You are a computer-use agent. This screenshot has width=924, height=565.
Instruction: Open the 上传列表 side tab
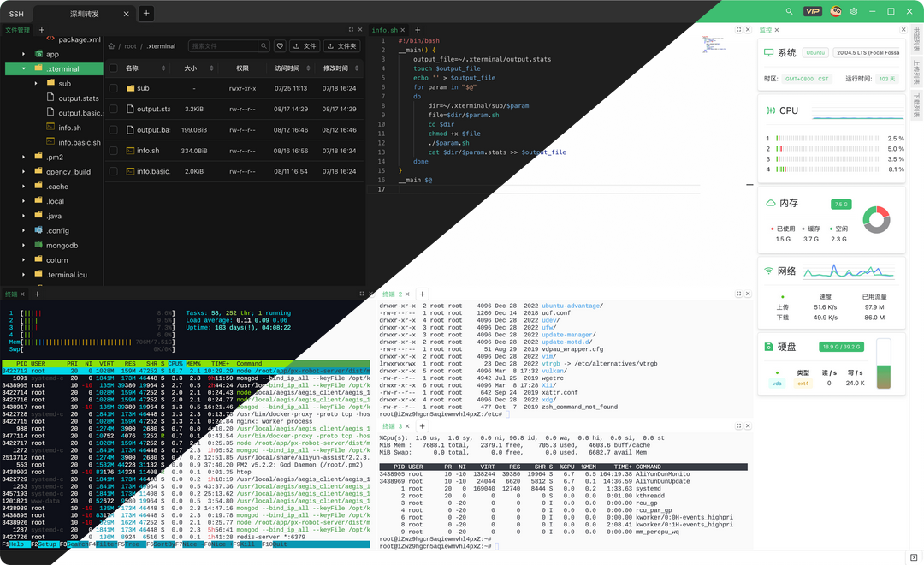[916, 71]
